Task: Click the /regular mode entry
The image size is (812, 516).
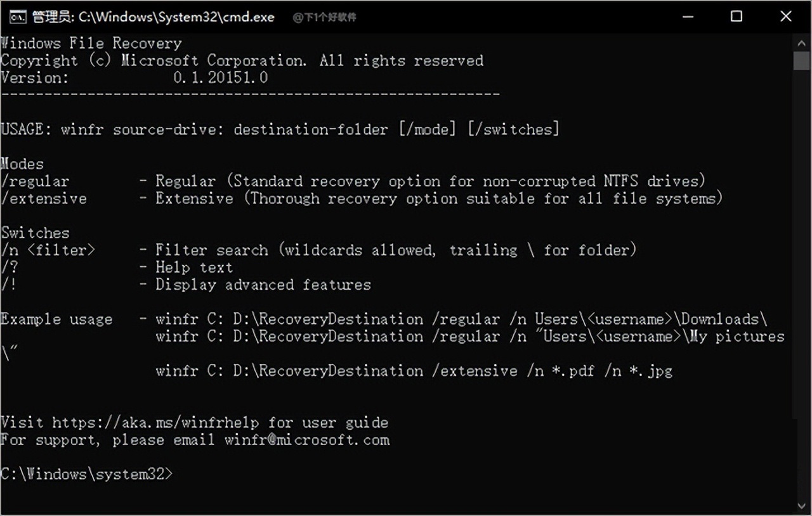Action: 35,181
